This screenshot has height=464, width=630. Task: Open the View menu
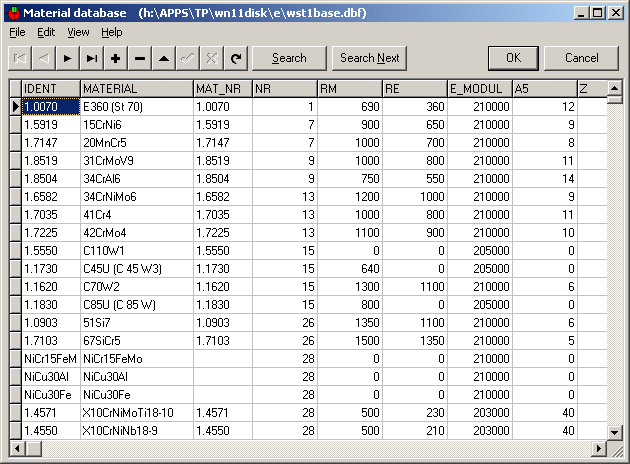click(78, 32)
